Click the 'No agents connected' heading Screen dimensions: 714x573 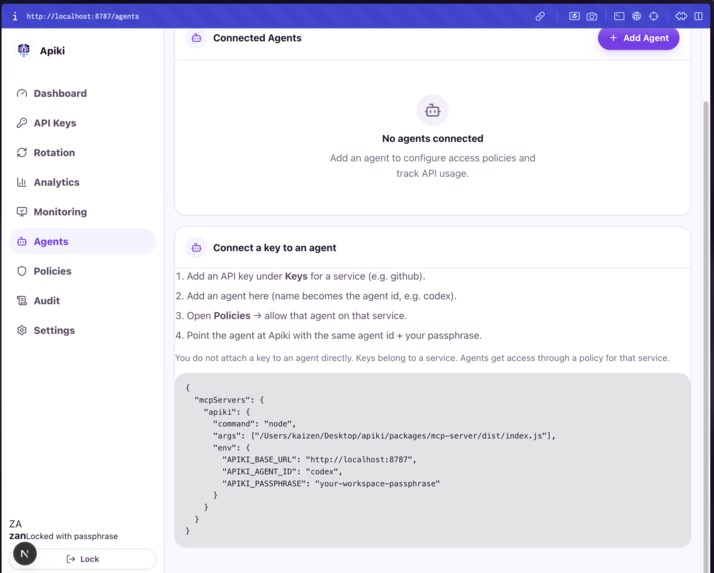click(x=432, y=138)
